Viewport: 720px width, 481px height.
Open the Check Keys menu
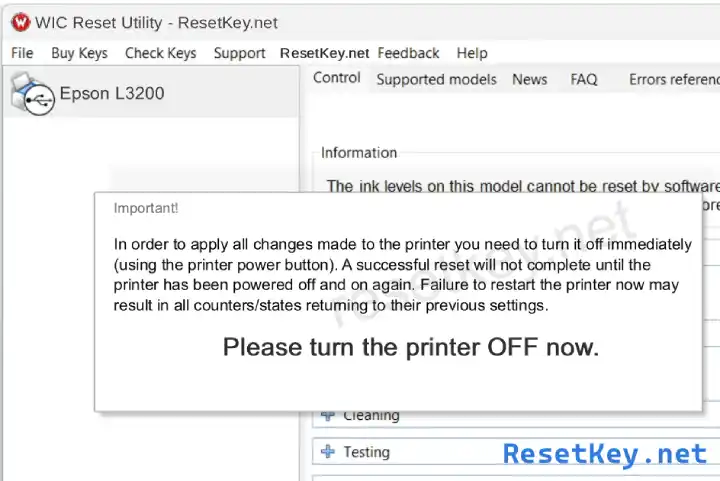tap(161, 53)
